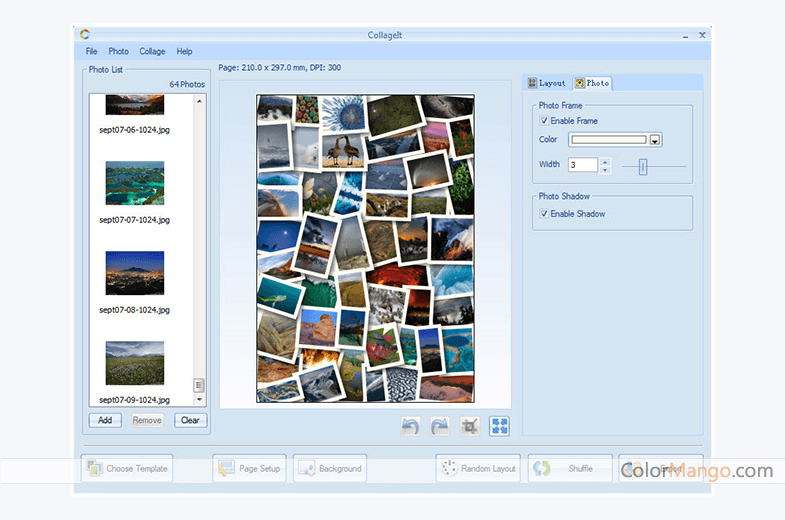The width and height of the screenshot is (785, 520).
Task: Open the Background settings button
Action: 329,468
